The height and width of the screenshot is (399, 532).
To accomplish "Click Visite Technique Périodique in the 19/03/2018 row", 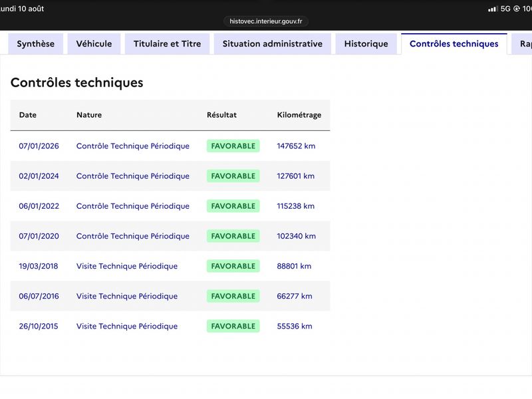I will coord(127,266).
